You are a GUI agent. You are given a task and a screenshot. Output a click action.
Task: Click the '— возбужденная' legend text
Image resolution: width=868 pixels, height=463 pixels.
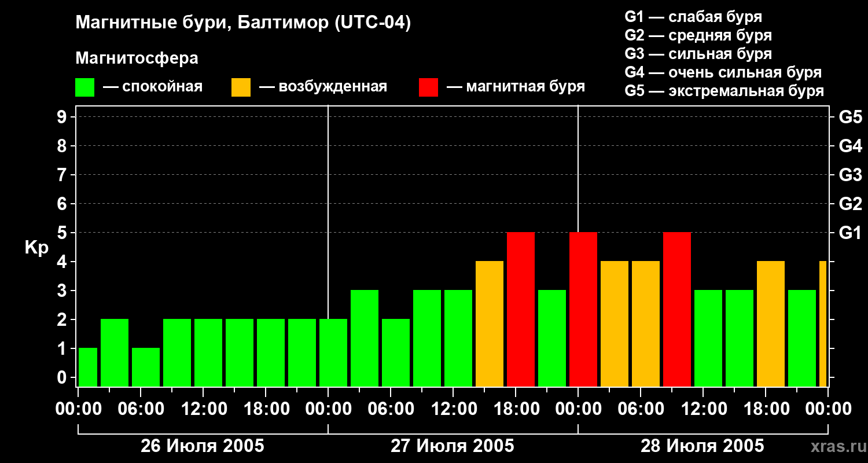(x=323, y=87)
